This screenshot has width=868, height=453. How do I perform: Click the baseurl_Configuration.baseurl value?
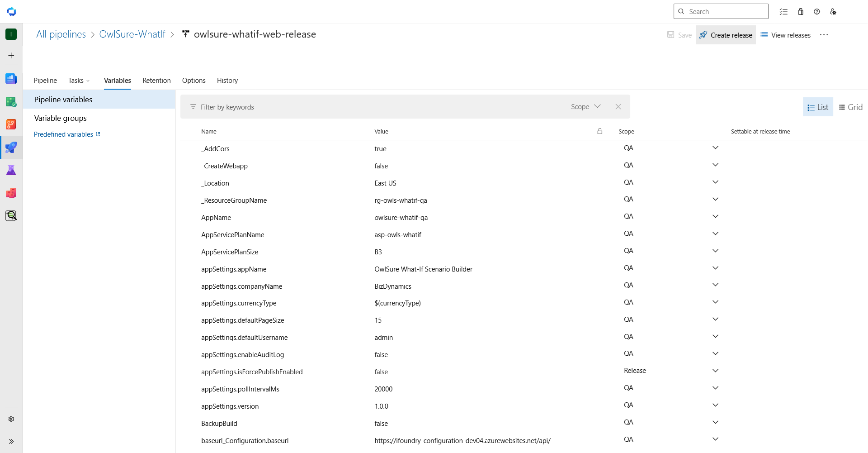[x=462, y=441]
